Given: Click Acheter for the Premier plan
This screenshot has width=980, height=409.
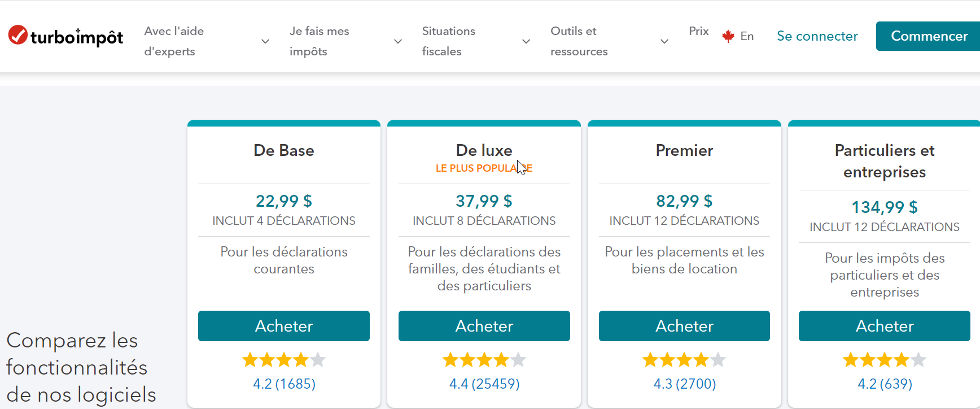Looking at the screenshot, I should (x=684, y=326).
